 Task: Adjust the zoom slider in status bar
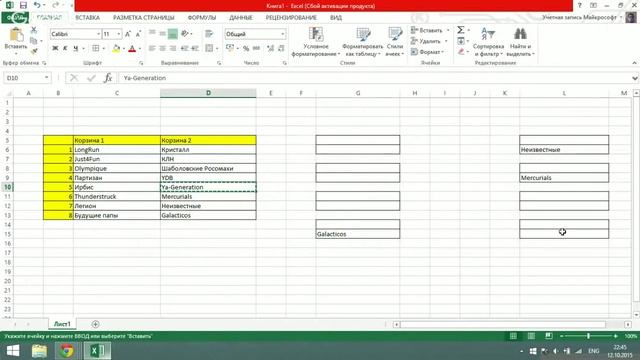coord(588,336)
